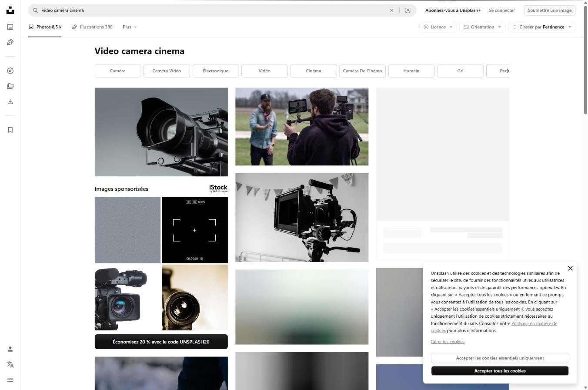
Task: Open the Explore compass icon
Action: click(10, 71)
